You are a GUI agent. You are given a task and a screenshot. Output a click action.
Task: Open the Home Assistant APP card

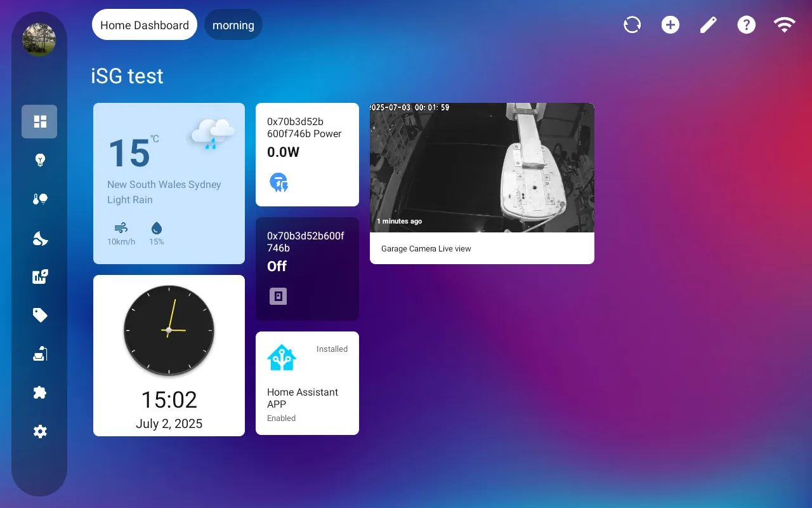point(307,383)
